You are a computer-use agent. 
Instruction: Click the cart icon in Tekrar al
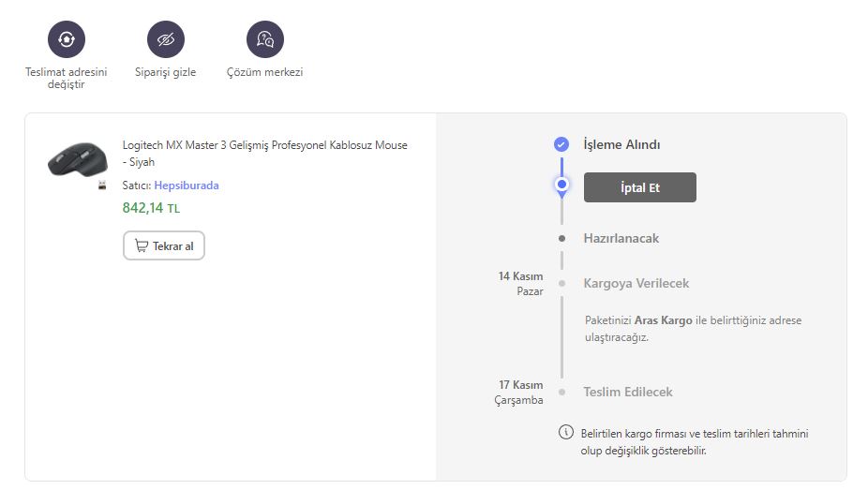142,245
